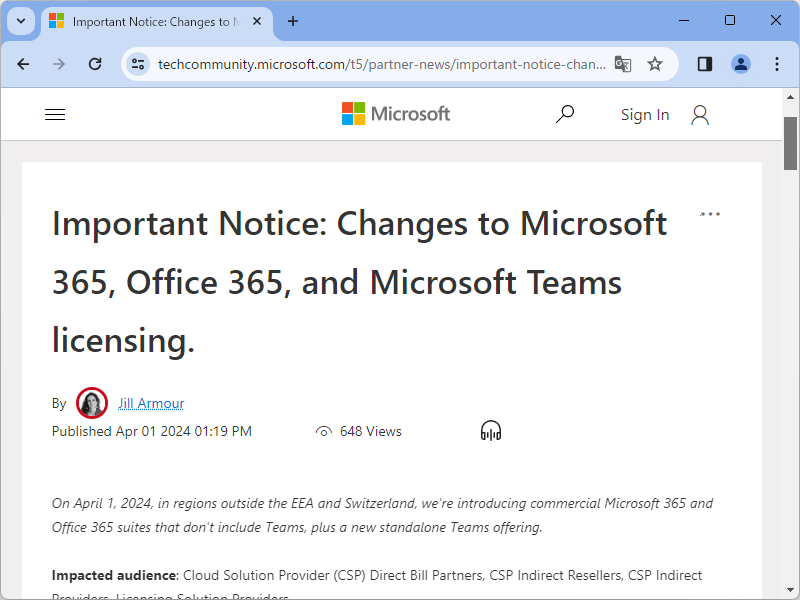Go back to previous page
Screen dimensions: 800x600
(x=24, y=64)
